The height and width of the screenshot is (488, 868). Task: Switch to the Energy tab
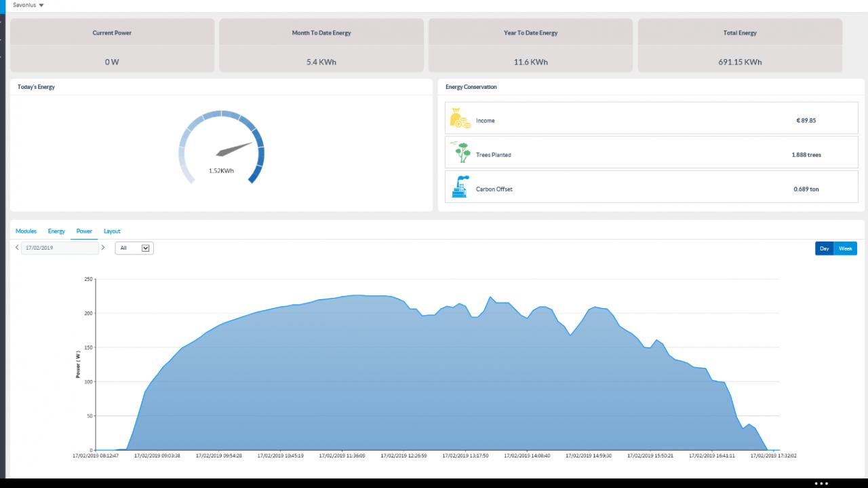[56, 231]
